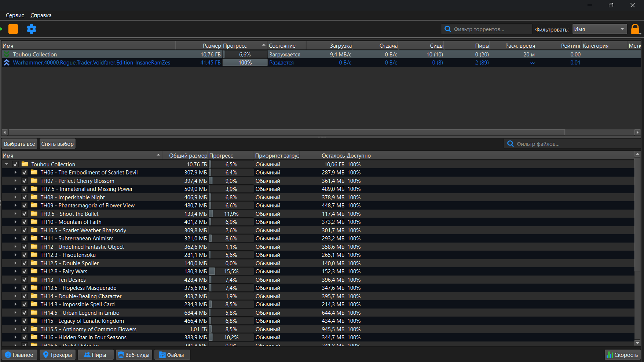Collapse the Touhou Collection root folder tree
The width and height of the screenshot is (644, 362).
tap(7, 165)
